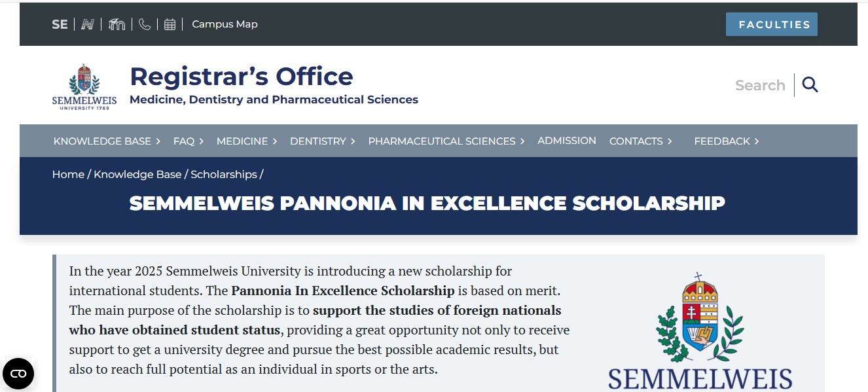This screenshot has height=392, width=868.
Task: Expand the Medicine dropdown menu
Action: pyautogui.click(x=247, y=141)
